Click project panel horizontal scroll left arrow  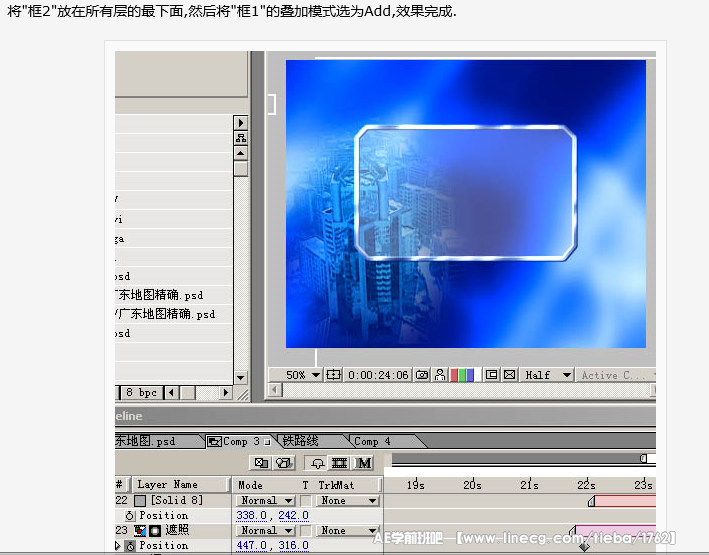(171, 393)
